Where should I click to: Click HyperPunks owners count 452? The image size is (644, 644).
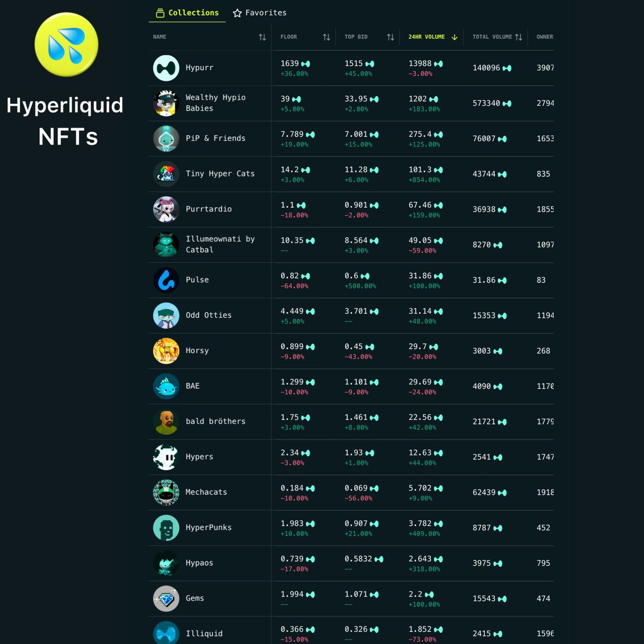pos(544,528)
